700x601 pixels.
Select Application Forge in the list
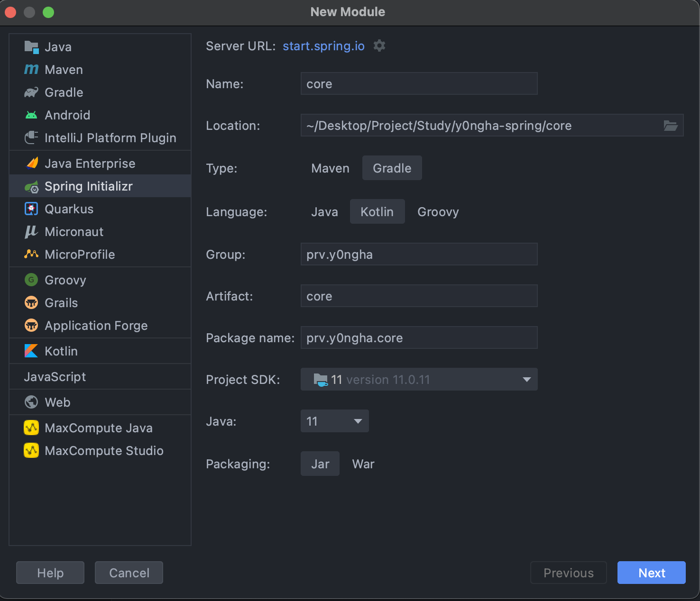click(x=100, y=326)
